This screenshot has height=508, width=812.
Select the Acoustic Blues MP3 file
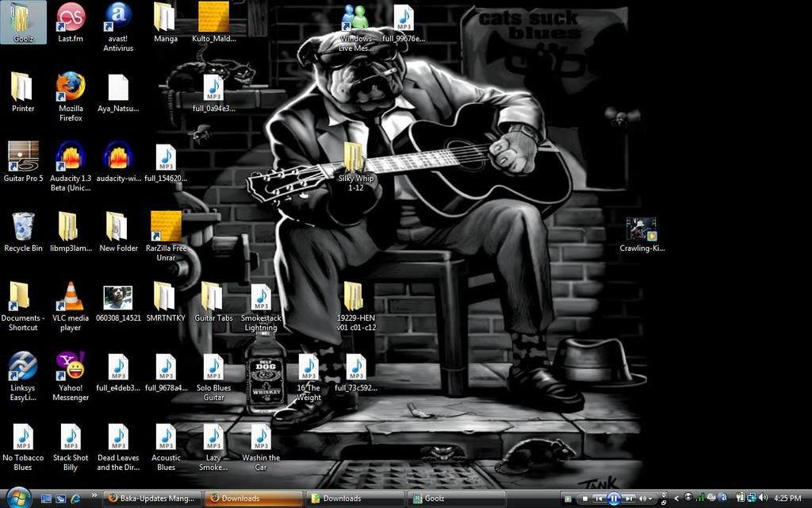[166, 447]
